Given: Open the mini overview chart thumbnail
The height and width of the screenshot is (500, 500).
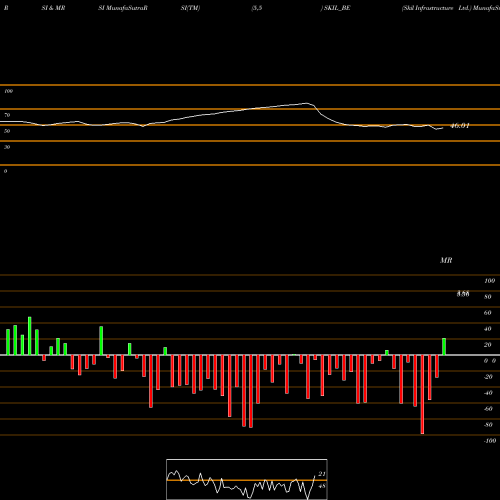Looking at the screenshot, I should pos(247,479).
